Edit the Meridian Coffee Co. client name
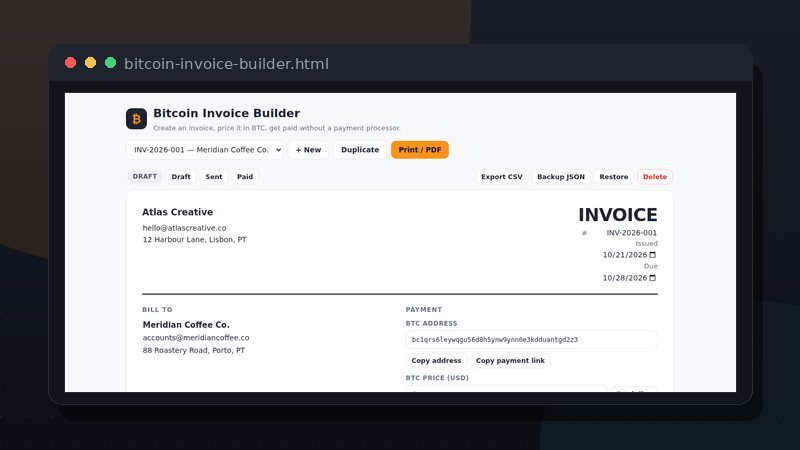The height and width of the screenshot is (450, 800). (x=186, y=324)
